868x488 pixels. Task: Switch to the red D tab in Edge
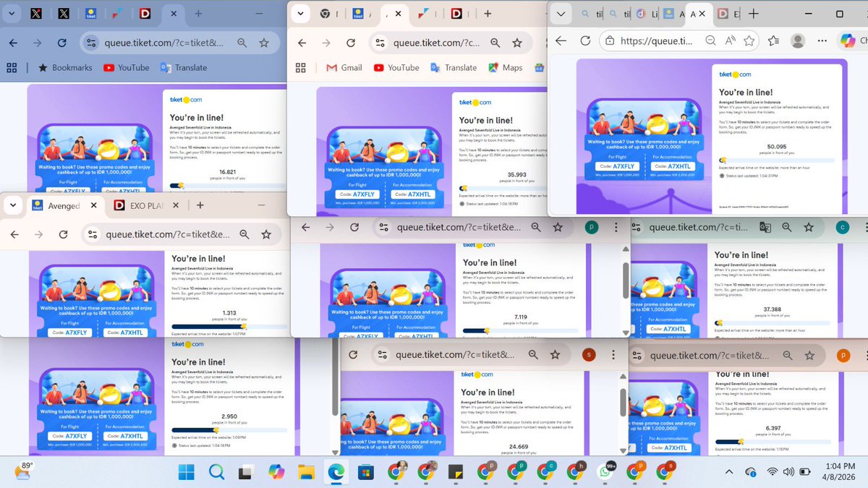click(x=722, y=14)
